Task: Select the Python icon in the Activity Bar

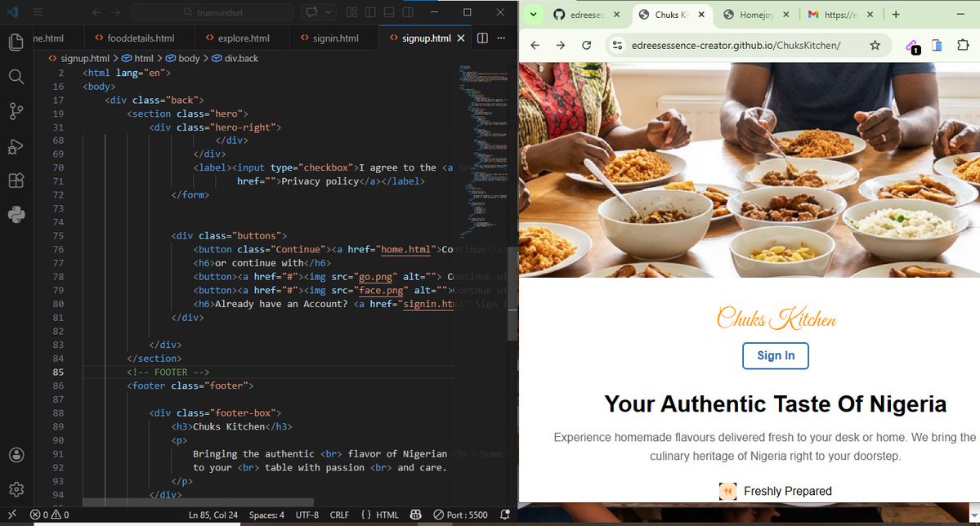Action: [x=16, y=215]
